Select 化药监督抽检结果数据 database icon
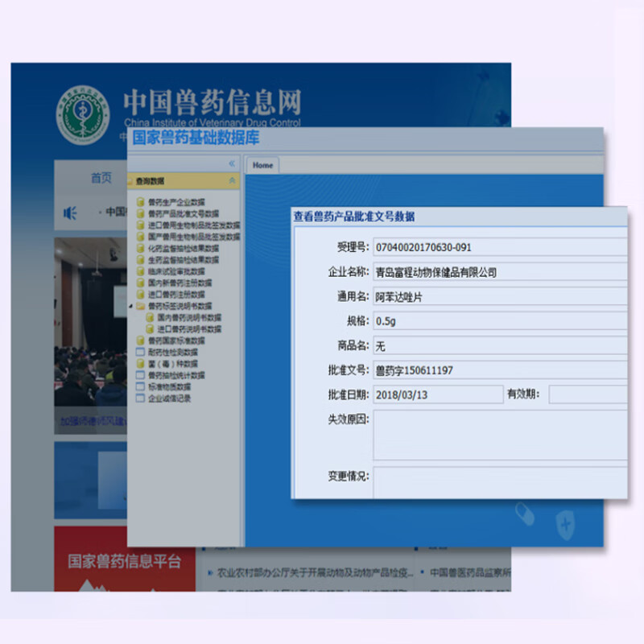 point(141,249)
